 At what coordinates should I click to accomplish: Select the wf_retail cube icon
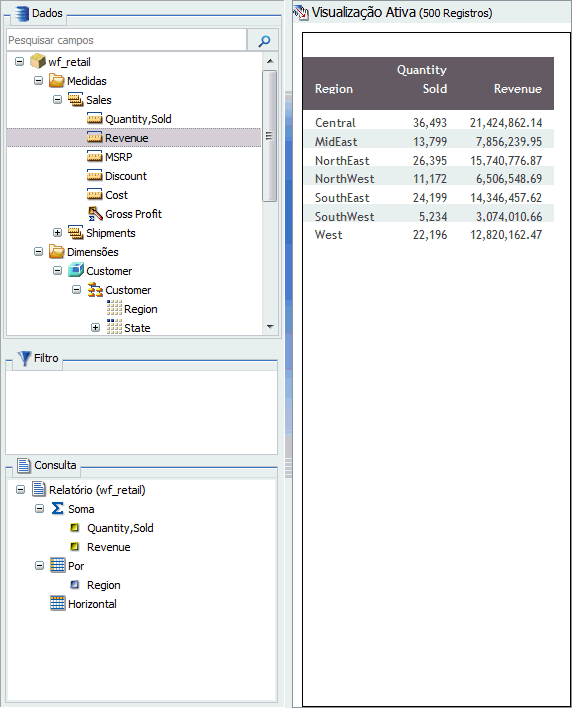pyautogui.click(x=38, y=61)
